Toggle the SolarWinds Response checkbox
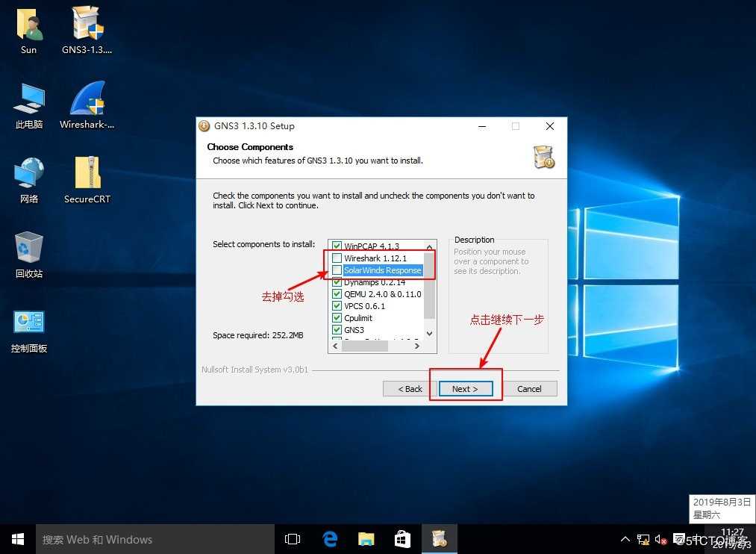This screenshot has width=756, height=554. click(337, 270)
